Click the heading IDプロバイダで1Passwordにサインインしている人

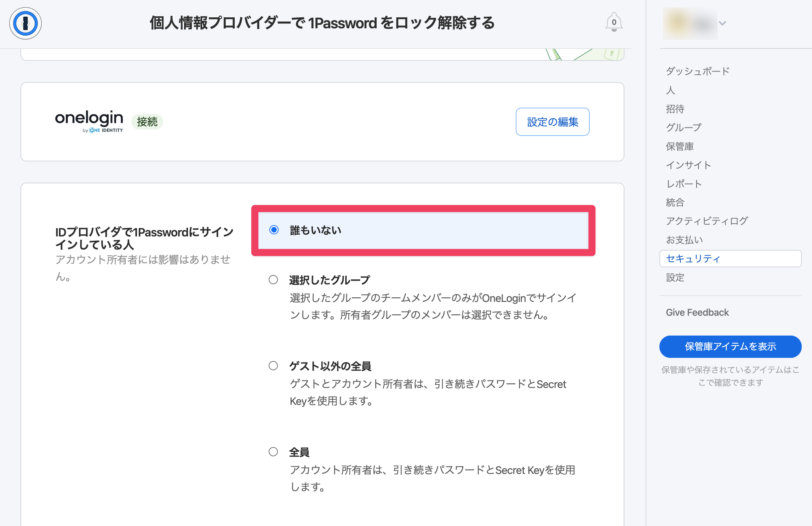pyautogui.click(x=144, y=238)
